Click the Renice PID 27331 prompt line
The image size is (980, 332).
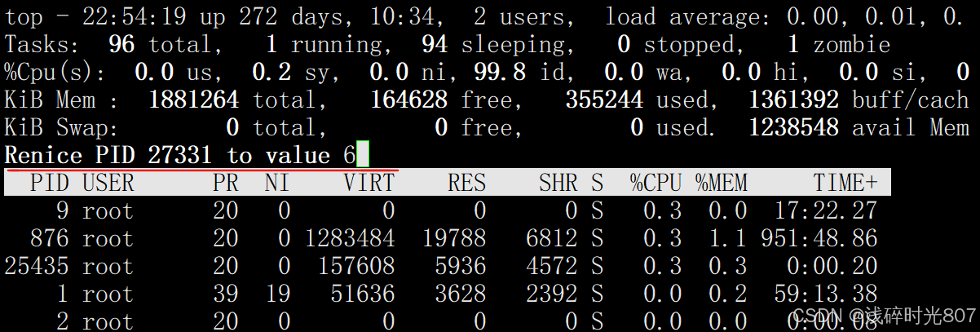point(187,155)
